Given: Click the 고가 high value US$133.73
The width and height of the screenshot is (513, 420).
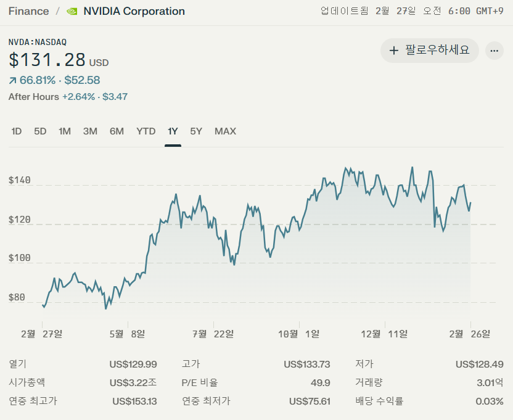Looking at the screenshot, I should pyautogui.click(x=307, y=364).
